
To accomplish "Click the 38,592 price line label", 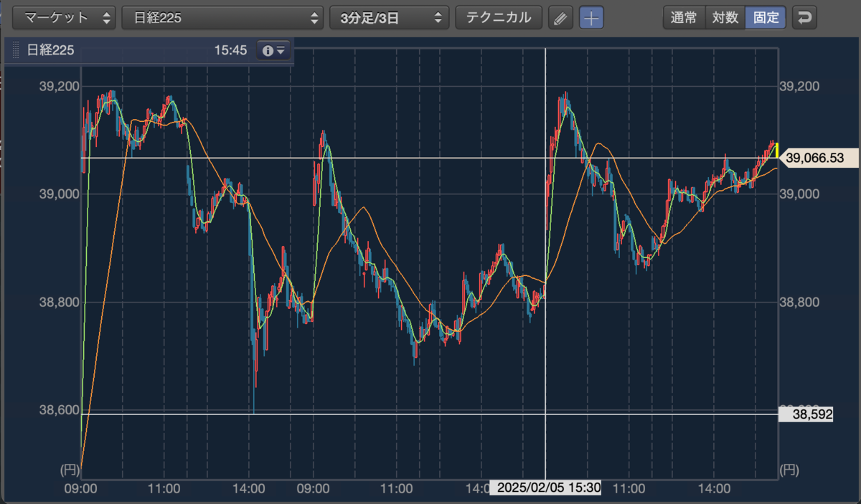I will [806, 414].
